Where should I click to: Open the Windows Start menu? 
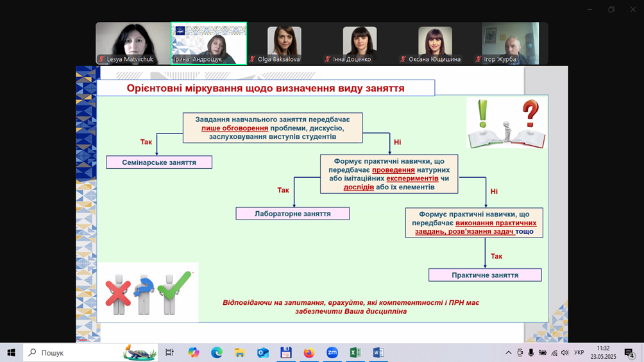[11, 352]
